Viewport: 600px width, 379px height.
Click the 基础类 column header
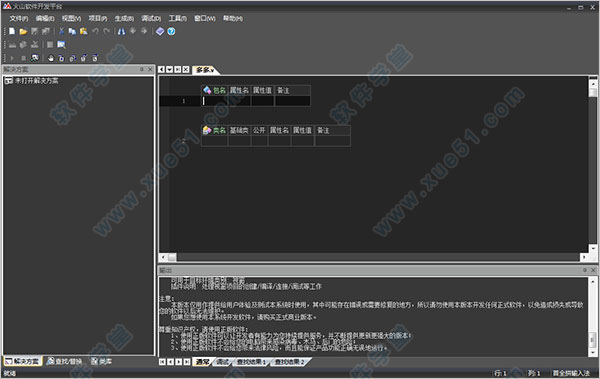point(239,131)
